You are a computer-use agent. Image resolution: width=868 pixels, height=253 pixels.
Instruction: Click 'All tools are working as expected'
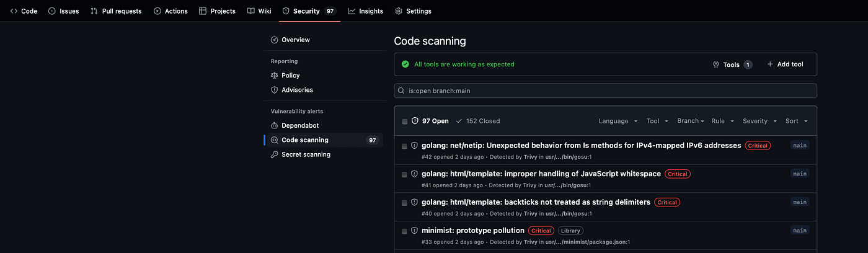[464, 64]
